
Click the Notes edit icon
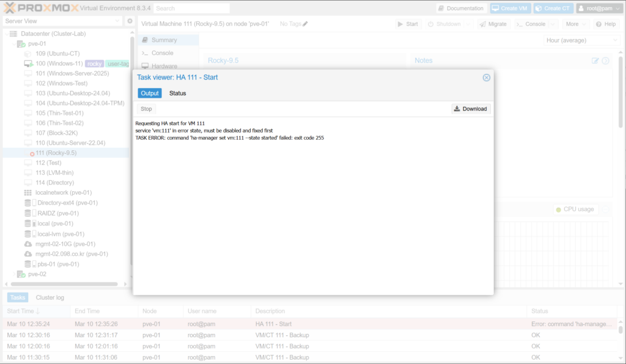coord(595,60)
